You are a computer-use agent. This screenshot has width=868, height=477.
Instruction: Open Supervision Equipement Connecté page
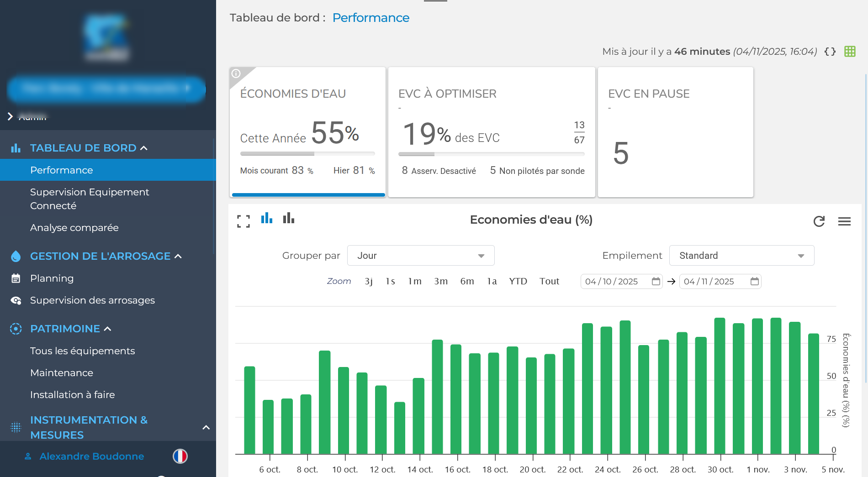coord(90,199)
